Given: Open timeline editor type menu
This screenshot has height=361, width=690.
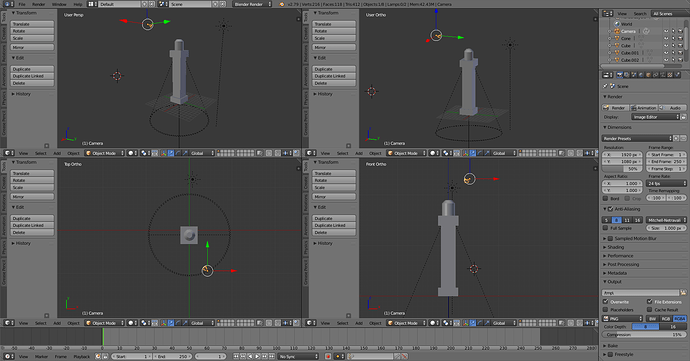Looking at the screenshot, I should (x=9, y=356).
